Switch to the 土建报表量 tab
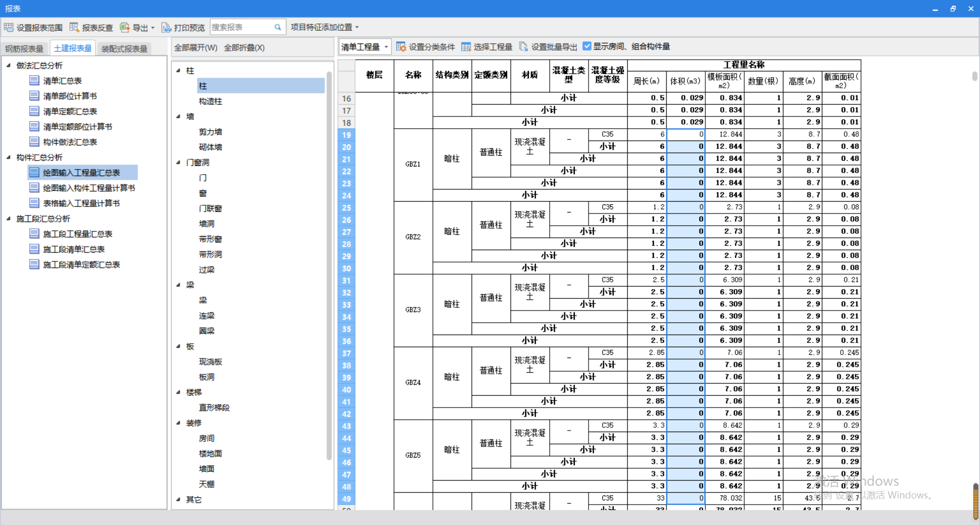The image size is (980, 526). [x=72, y=48]
